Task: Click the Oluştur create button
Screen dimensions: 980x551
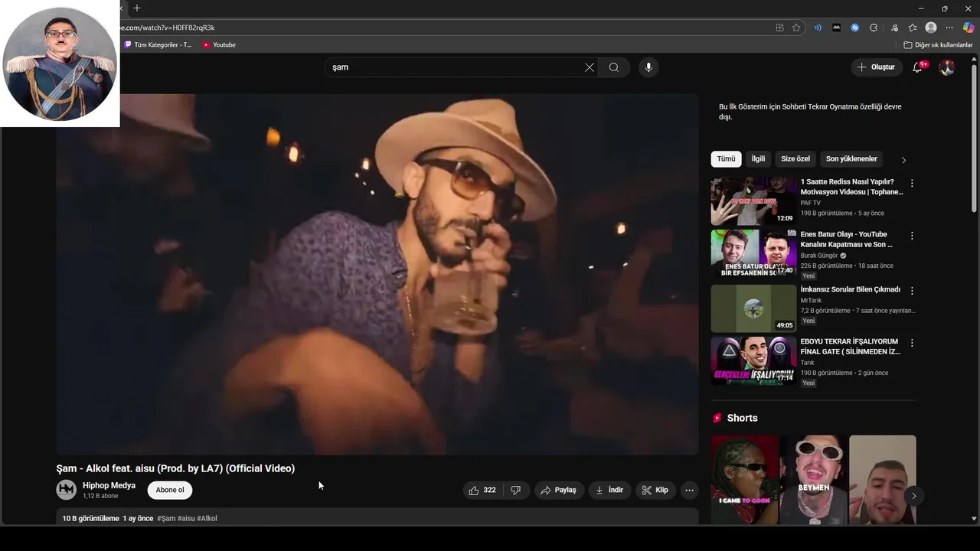Action: 877,67
